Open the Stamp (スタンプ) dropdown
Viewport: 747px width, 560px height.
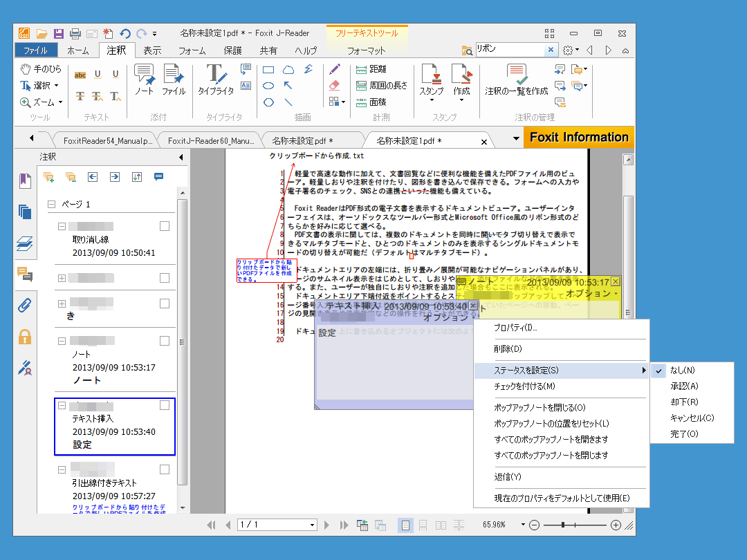pyautogui.click(x=432, y=100)
